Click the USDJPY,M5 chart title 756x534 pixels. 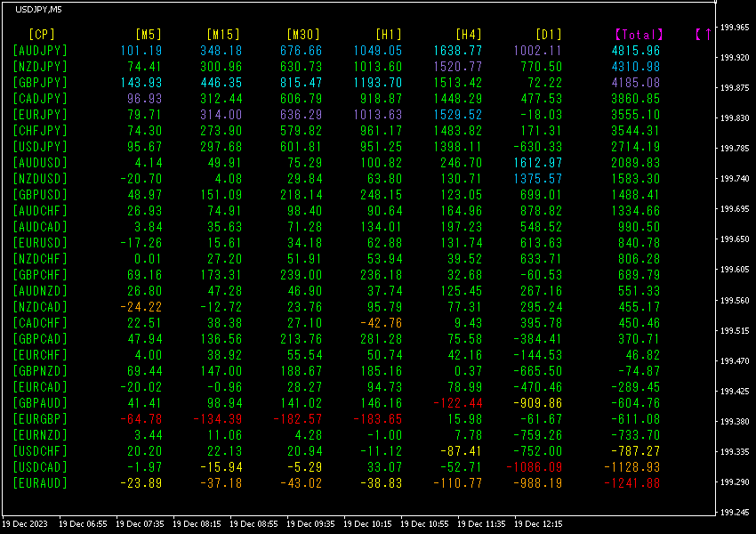(x=38, y=9)
